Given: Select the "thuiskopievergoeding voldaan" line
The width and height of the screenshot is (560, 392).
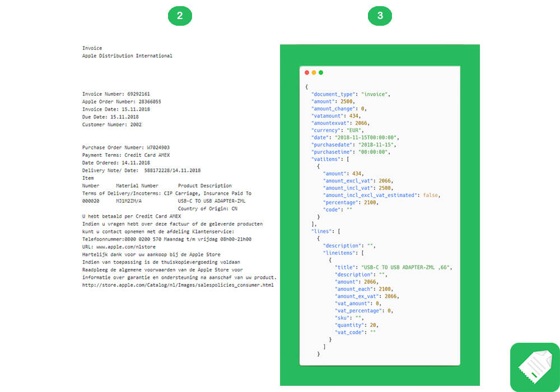Looking at the screenshot, I should [x=161, y=262].
